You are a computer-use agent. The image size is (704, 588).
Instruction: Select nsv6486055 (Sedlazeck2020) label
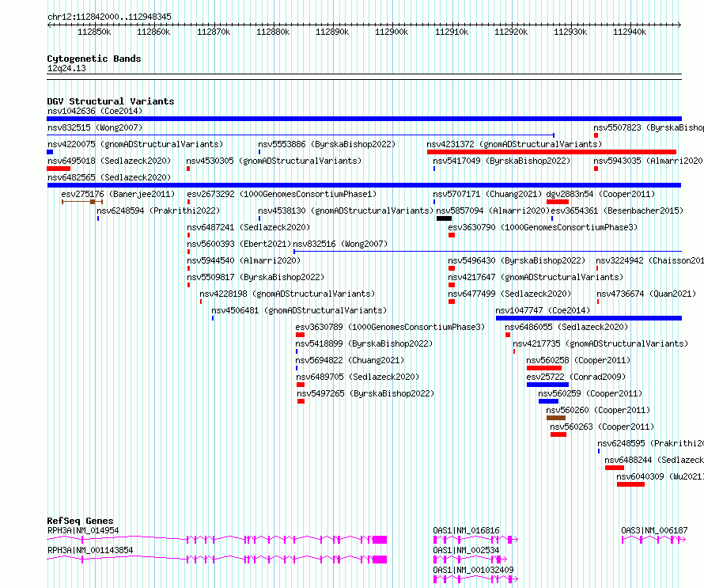(566, 327)
